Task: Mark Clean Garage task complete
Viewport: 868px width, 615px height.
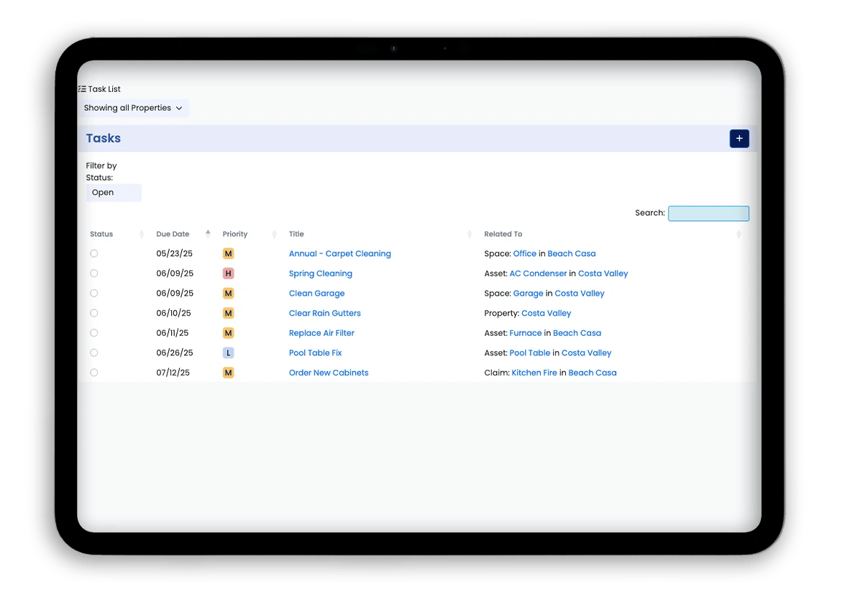Action: (94, 293)
